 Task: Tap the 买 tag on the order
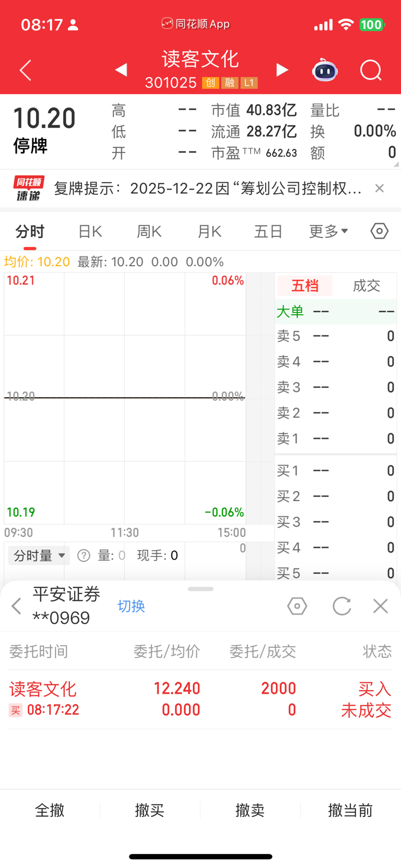pyautogui.click(x=16, y=710)
